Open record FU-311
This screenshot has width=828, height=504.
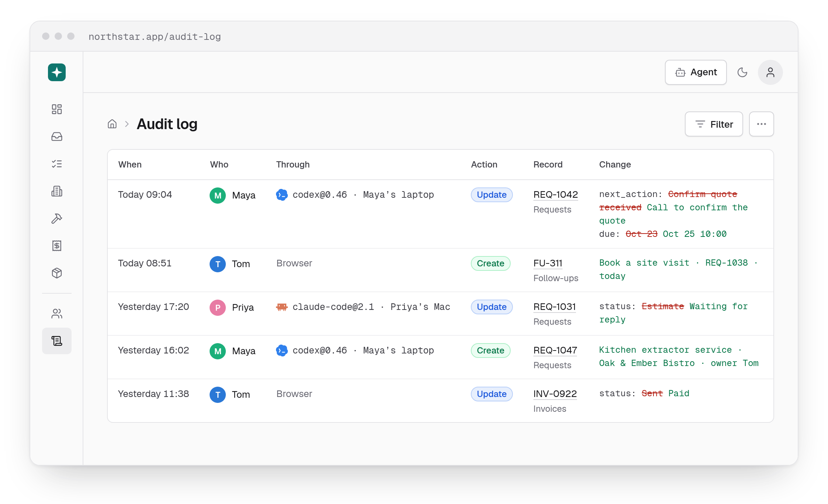(548, 263)
